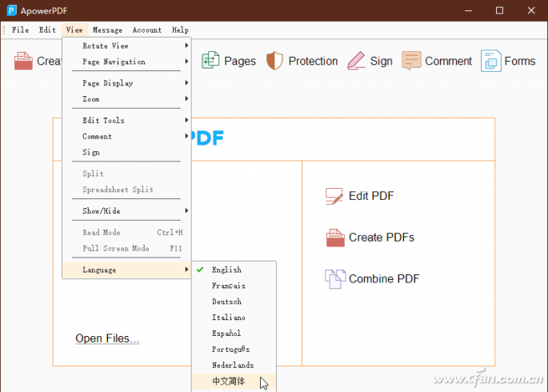Image resolution: width=548 pixels, height=392 pixels.
Task: Expand the Edit Tools submenu
Action: point(126,121)
